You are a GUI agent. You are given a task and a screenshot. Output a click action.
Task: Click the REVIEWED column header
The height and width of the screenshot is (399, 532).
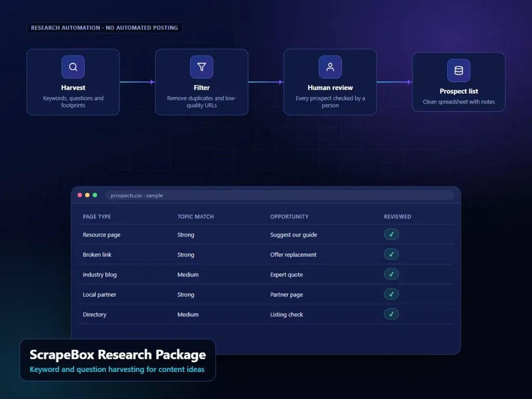pos(397,217)
